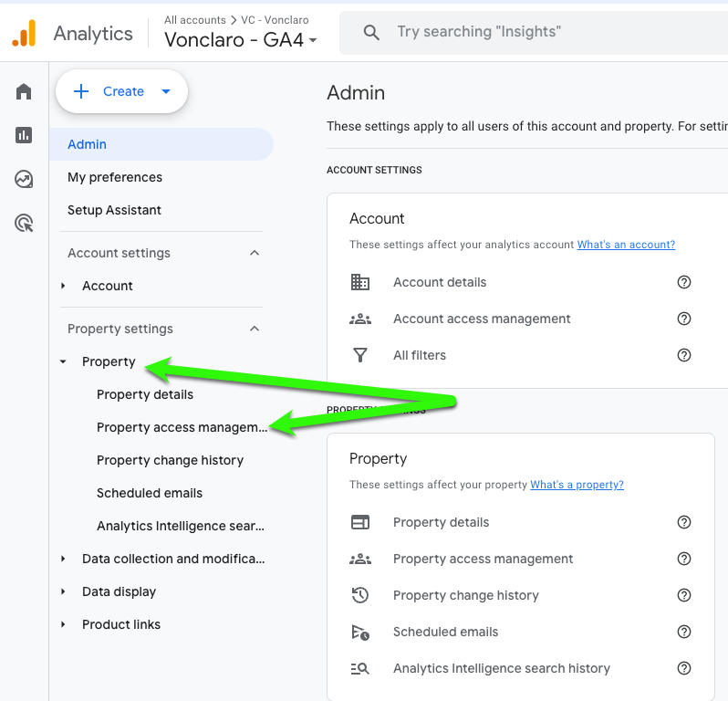Open Property change history in Property card
The width and height of the screenshot is (728, 701).
[x=465, y=595]
